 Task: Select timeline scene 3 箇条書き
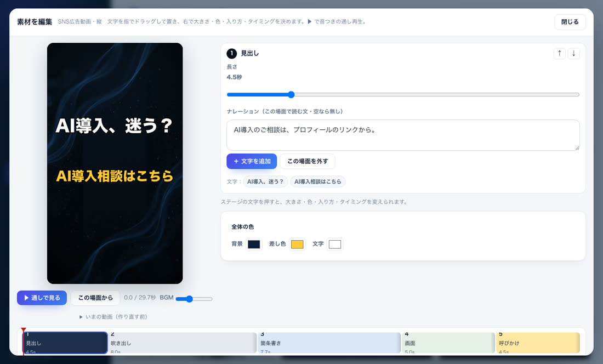(329, 343)
